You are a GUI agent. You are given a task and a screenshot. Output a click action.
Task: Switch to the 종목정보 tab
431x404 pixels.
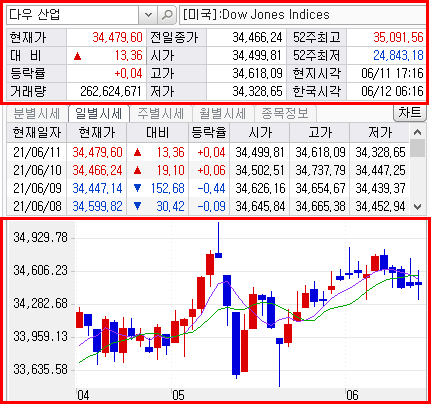[285, 114]
